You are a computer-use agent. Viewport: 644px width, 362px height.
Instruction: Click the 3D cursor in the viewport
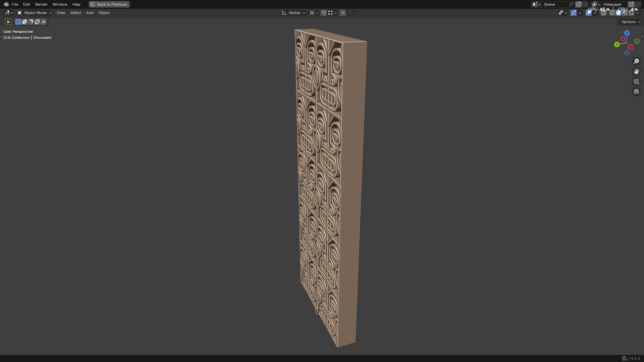point(318,311)
